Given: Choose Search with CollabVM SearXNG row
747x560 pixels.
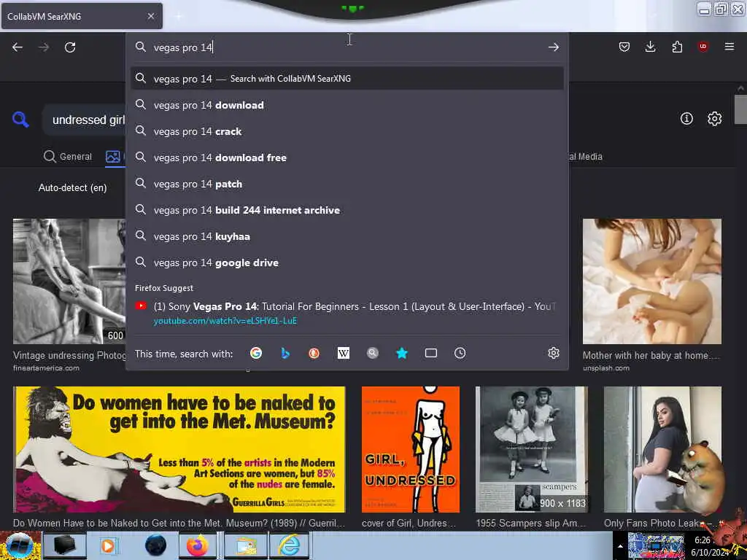Looking at the screenshot, I should [x=347, y=79].
